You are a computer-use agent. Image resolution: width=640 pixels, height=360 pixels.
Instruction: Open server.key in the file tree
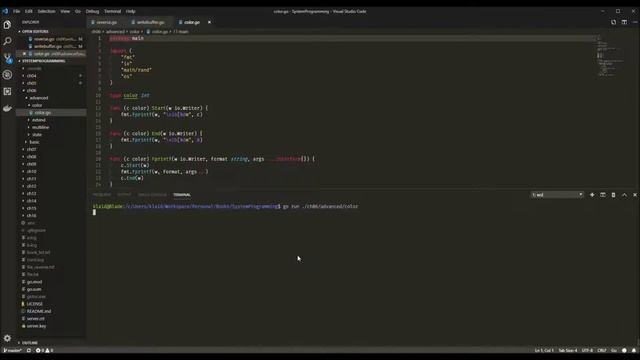click(x=36, y=326)
